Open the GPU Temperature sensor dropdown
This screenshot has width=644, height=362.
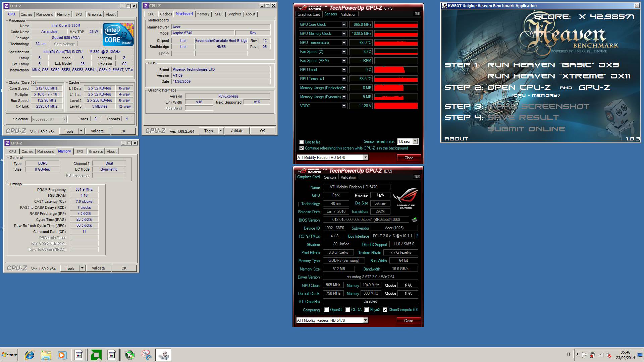pyautogui.click(x=344, y=43)
